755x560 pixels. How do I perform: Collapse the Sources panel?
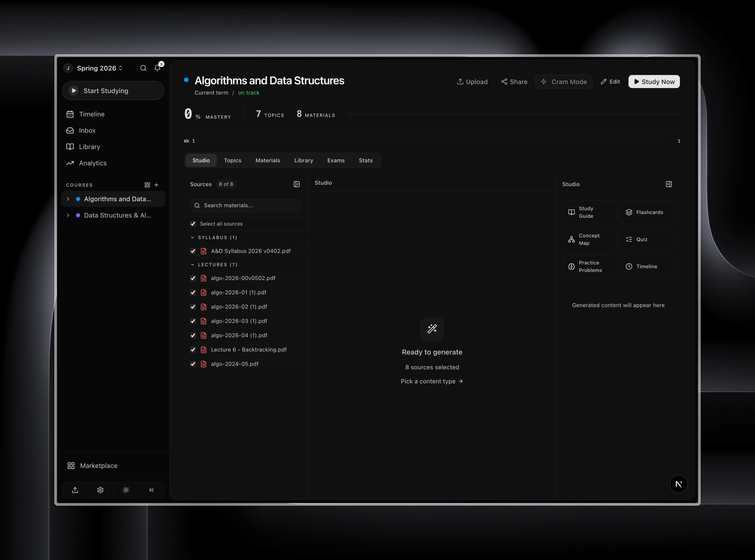tap(296, 184)
